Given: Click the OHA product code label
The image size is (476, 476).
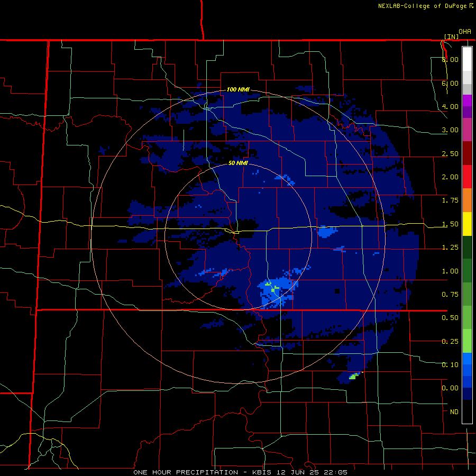Looking at the screenshot, I should tap(465, 32).
